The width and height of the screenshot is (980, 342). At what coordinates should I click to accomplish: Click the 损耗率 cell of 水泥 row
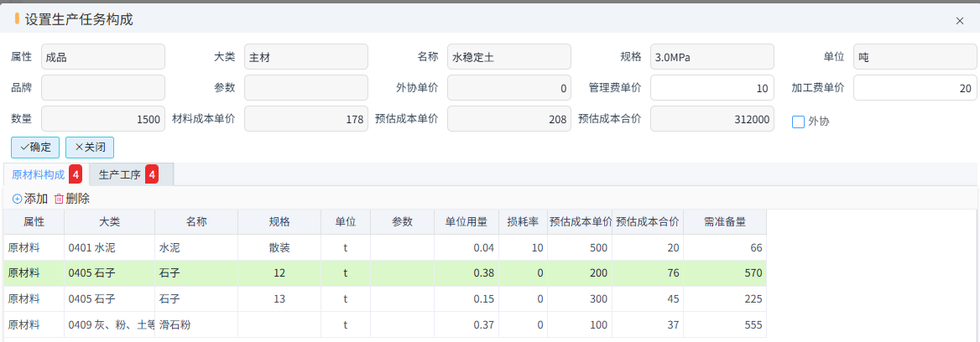524,248
